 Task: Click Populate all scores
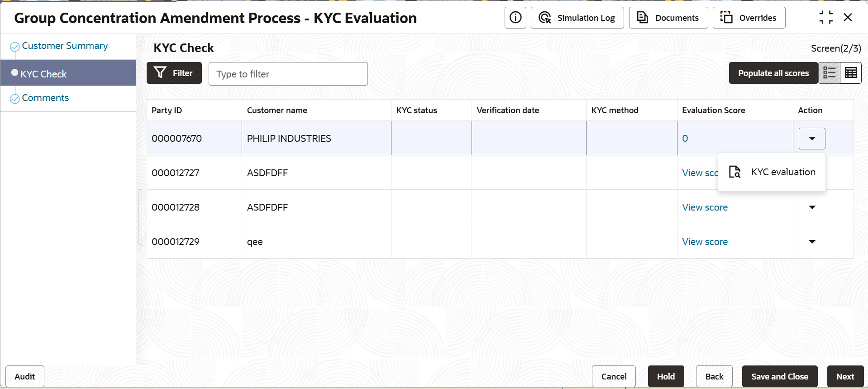pyautogui.click(x=773, y=73)
